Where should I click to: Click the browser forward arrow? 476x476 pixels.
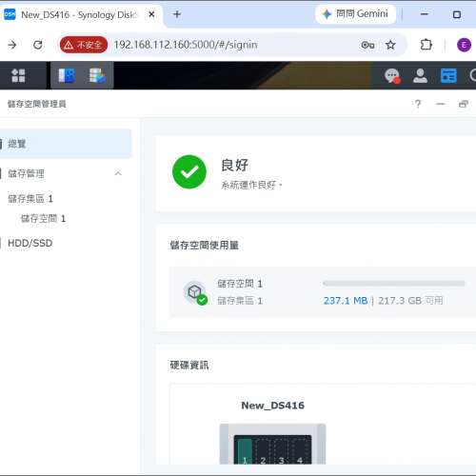[12, 45]
